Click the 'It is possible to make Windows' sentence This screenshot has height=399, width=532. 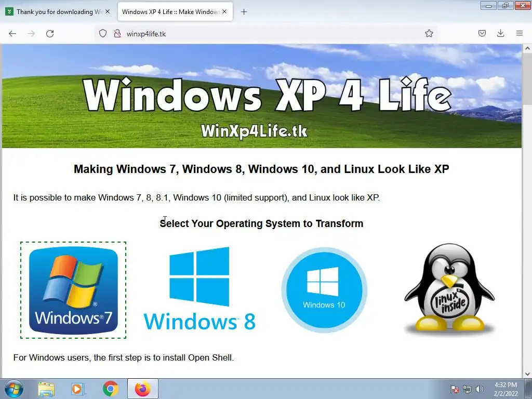tap(196, 197)
